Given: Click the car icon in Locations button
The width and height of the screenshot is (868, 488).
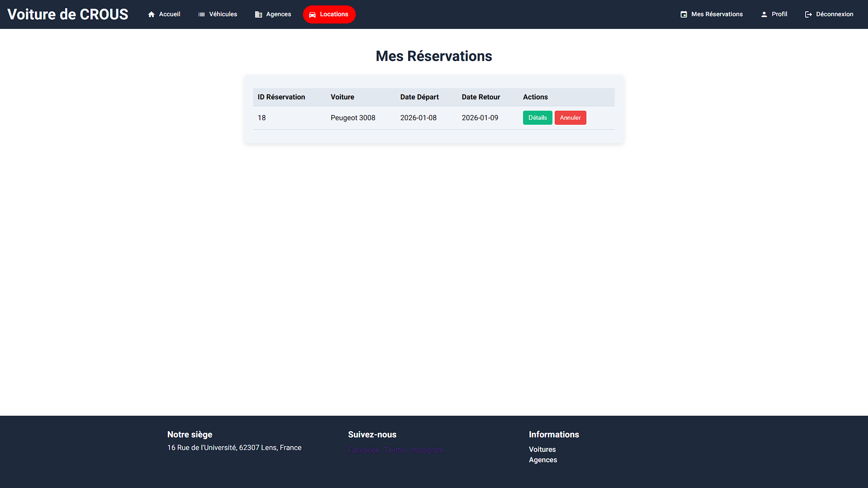Looking at the screenshot, I should tap(312, 14).
